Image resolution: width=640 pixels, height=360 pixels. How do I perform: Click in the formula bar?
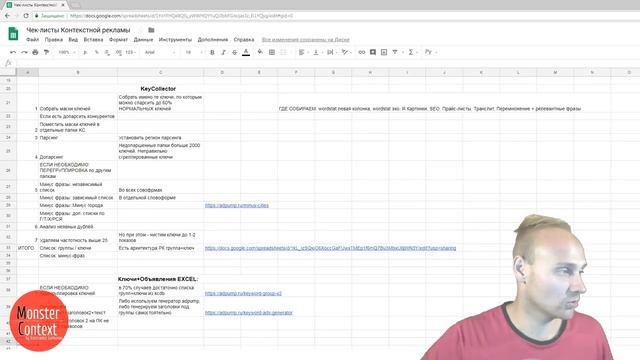click(x=327, y=63)
